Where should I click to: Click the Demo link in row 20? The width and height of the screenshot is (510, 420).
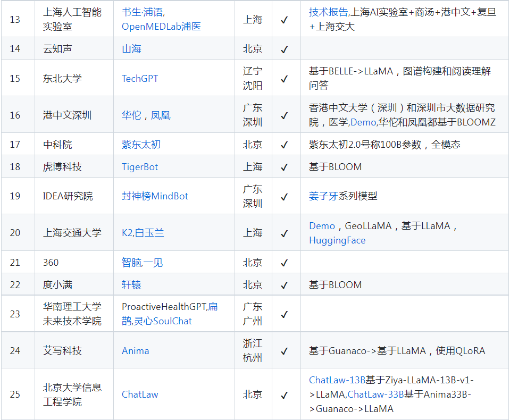click(x=322, y=226)
